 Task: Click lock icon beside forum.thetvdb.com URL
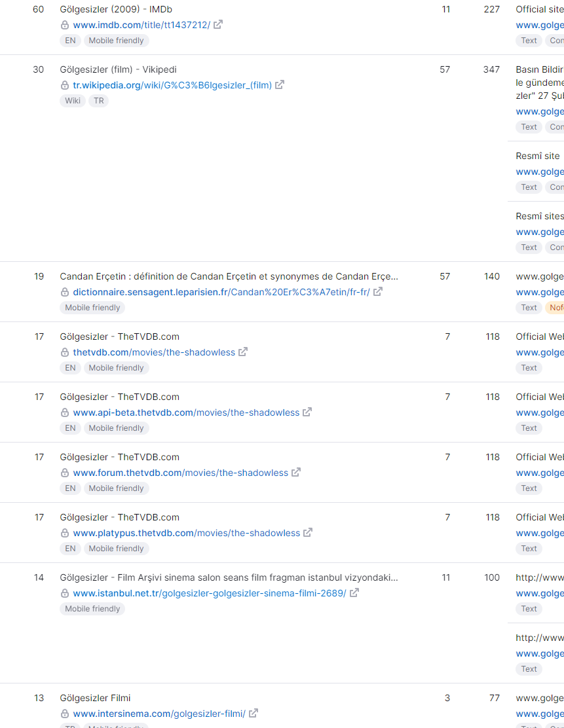coord(65,473)
